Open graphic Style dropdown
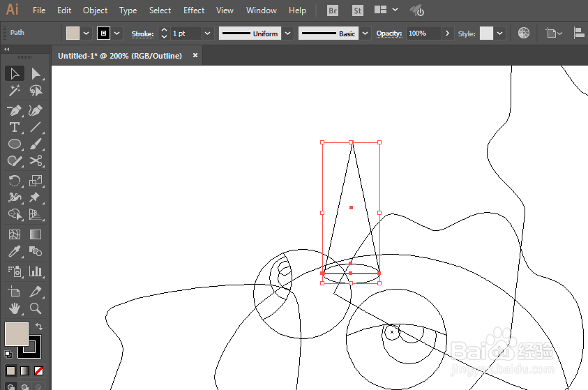Screen dimensions: 588x390 [x=499, y=33]
